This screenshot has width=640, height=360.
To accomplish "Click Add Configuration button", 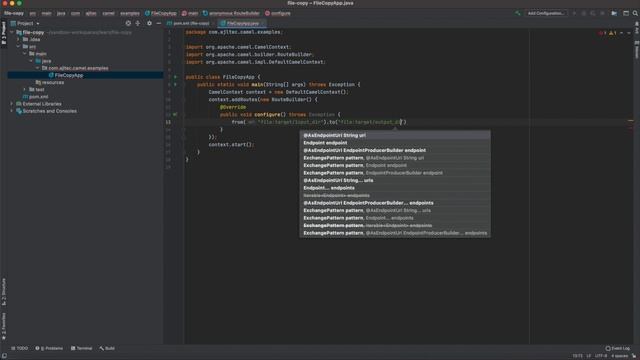I will tap(545, 13).
